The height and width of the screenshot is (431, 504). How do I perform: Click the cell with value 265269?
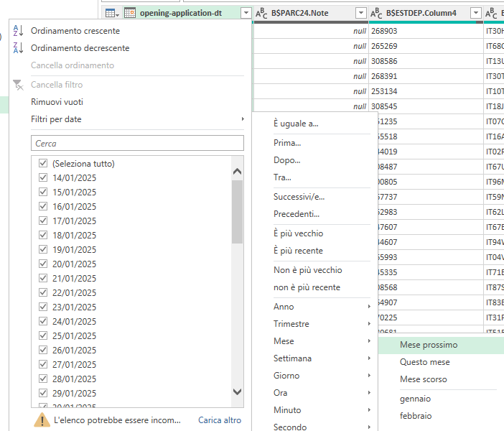tap(426, 46)
